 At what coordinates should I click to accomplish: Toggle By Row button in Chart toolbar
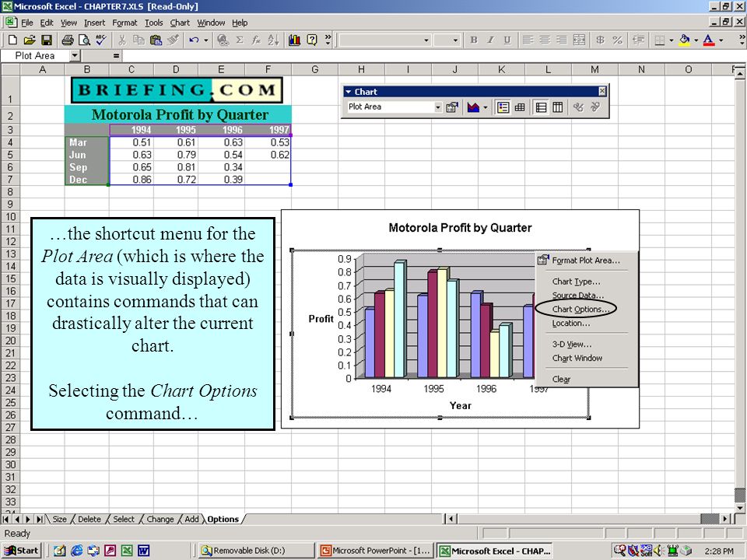click(541, 107)
